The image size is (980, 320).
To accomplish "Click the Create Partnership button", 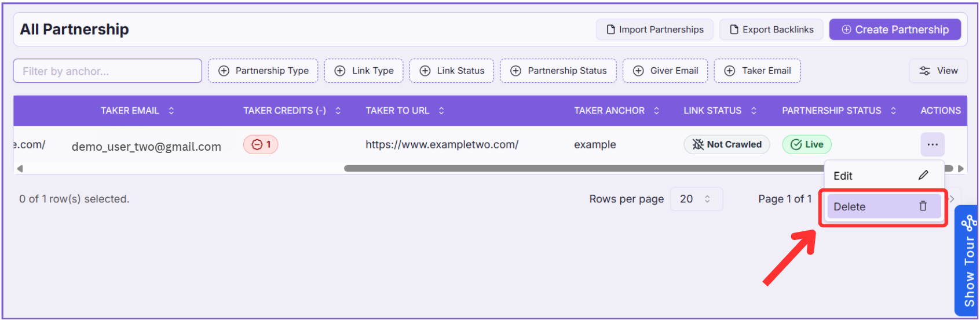I will (895, 30).
